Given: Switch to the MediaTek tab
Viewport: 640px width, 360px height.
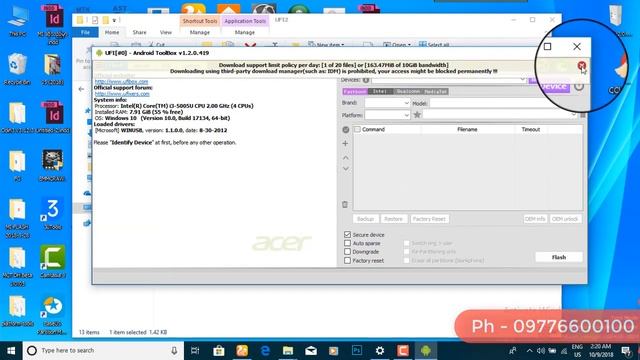Looking at the screenshot, I should click(435, 91).
